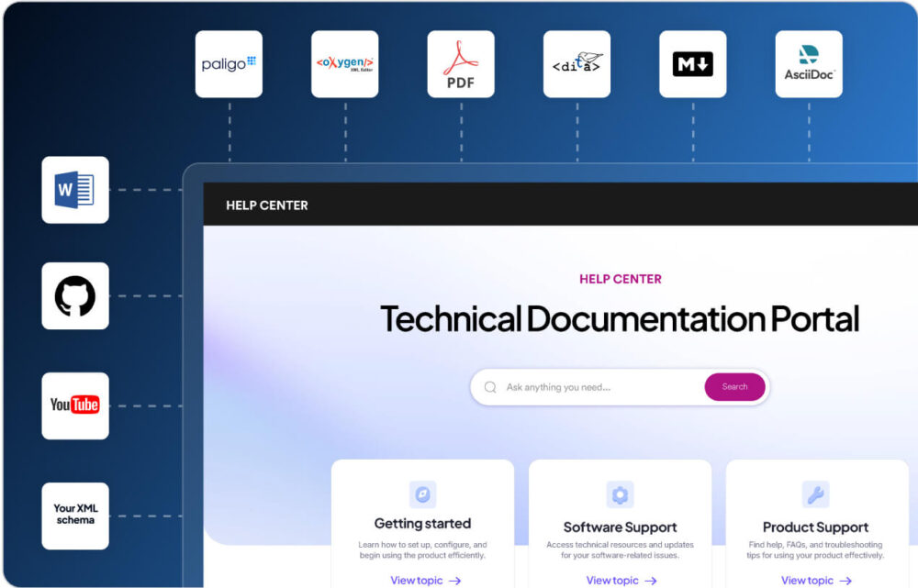Open View topic under Software Support
918x588 pixels.
(x=622, y=580)
